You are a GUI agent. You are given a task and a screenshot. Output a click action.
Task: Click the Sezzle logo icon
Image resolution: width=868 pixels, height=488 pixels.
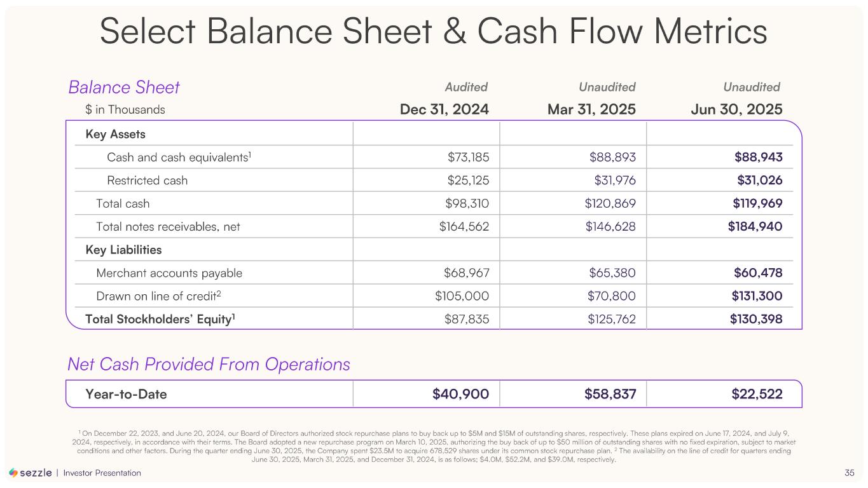[x=13, y=473]
